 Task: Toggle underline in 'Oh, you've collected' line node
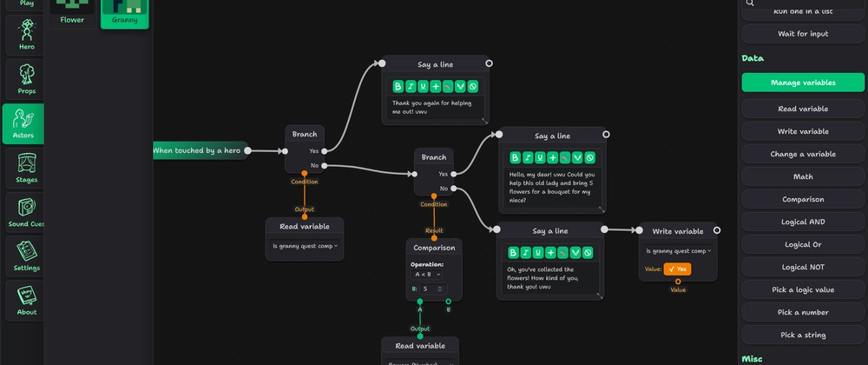coord(537,253)
